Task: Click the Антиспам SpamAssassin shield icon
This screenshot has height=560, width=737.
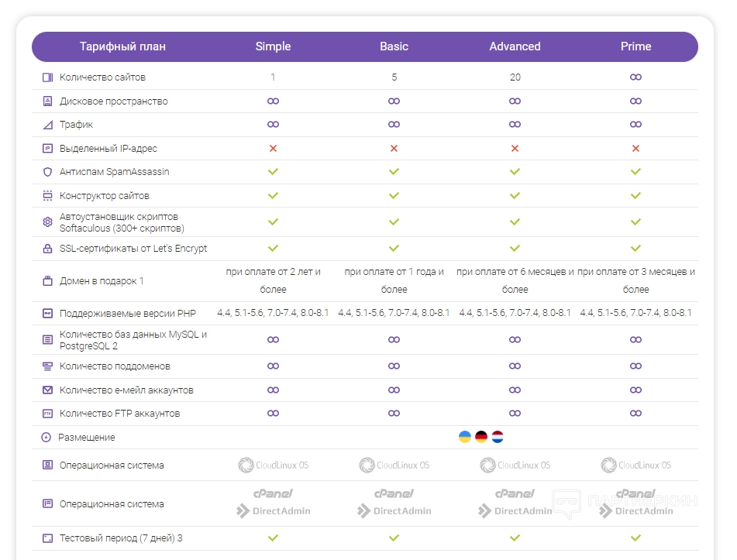Action: click(47, 172)
